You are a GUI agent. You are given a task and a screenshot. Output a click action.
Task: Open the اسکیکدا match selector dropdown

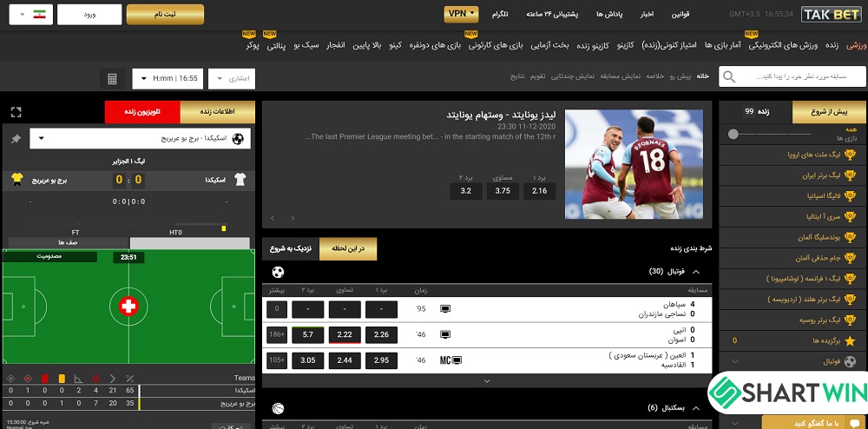140,139
